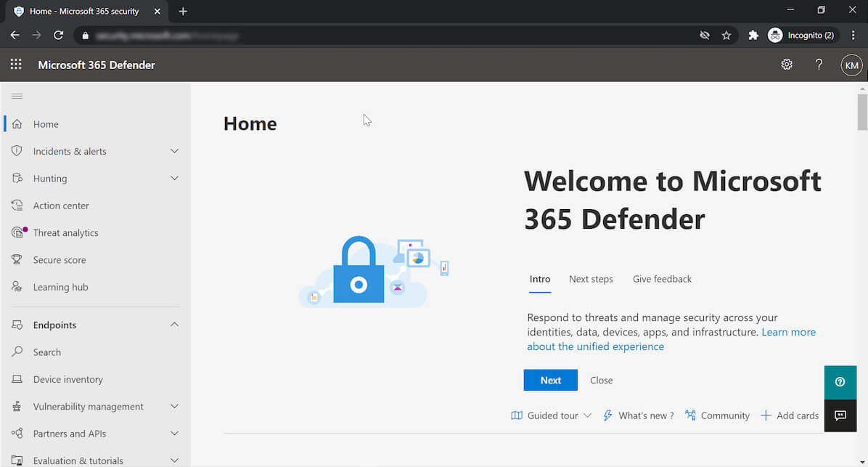Image resolution: width=868 pixels, height=467 pixels.
Task: Click the Action center icon
Action: tap(17, 205)
